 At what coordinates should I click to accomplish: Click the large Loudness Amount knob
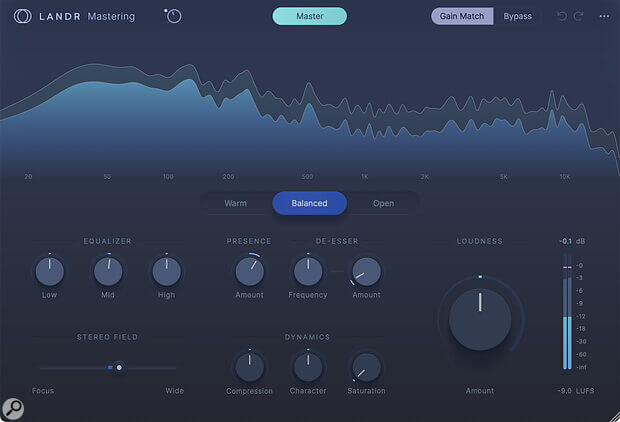tap(480, 320)
